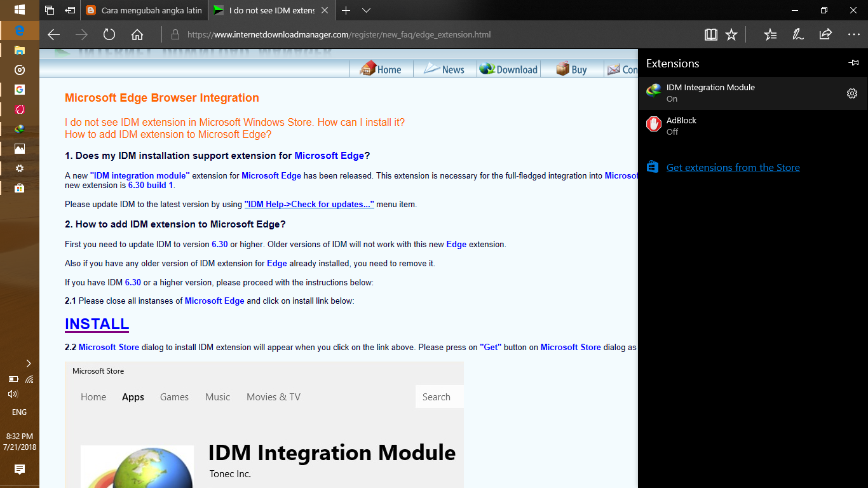This screenshot has height=488, width=868.
Task: Open IDM Integration Module settings via gear icon
Action: pos(852,93)
